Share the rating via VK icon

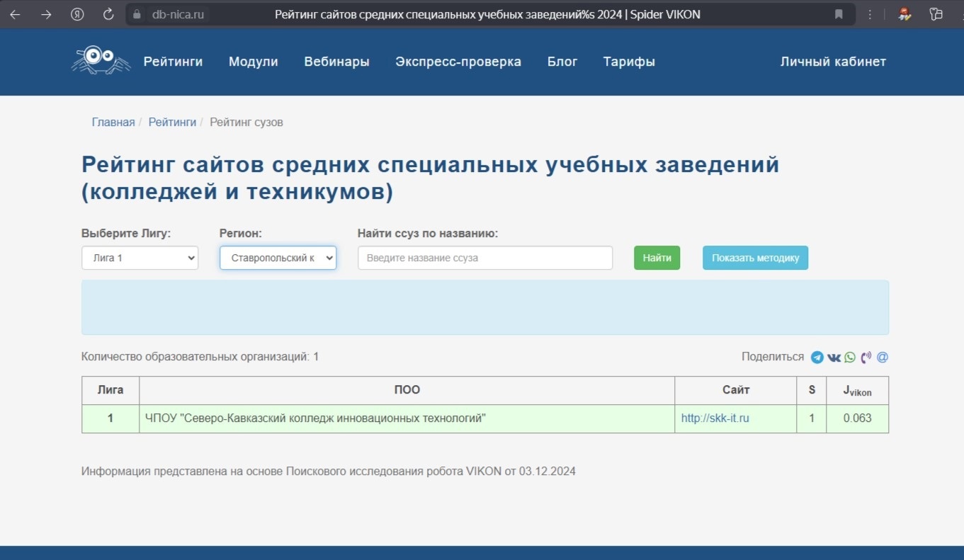[834, 358]
